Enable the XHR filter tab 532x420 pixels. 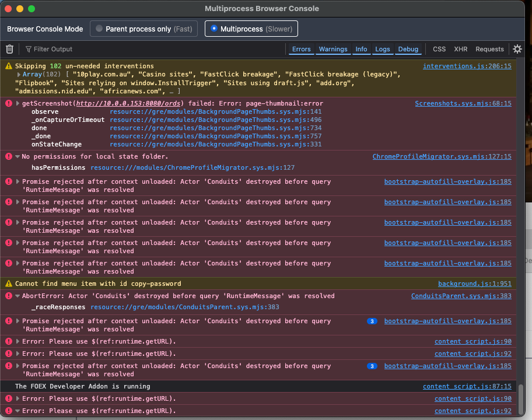pos(460,49)
